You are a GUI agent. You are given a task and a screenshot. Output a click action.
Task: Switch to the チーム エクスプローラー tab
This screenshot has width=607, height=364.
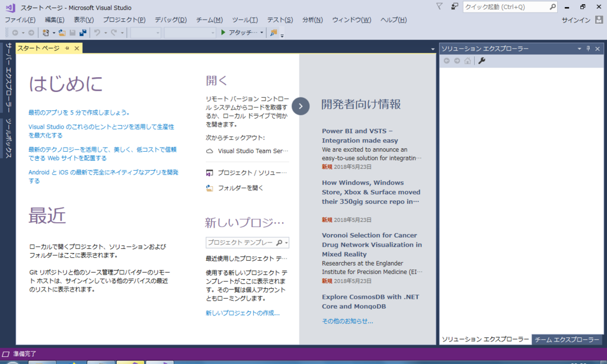coord(567,339)
